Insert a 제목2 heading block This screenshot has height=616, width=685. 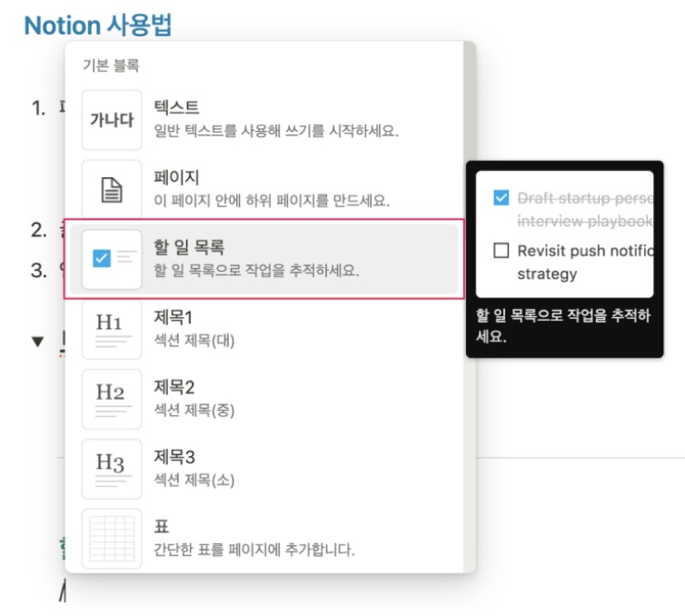(x=263, y=399)
